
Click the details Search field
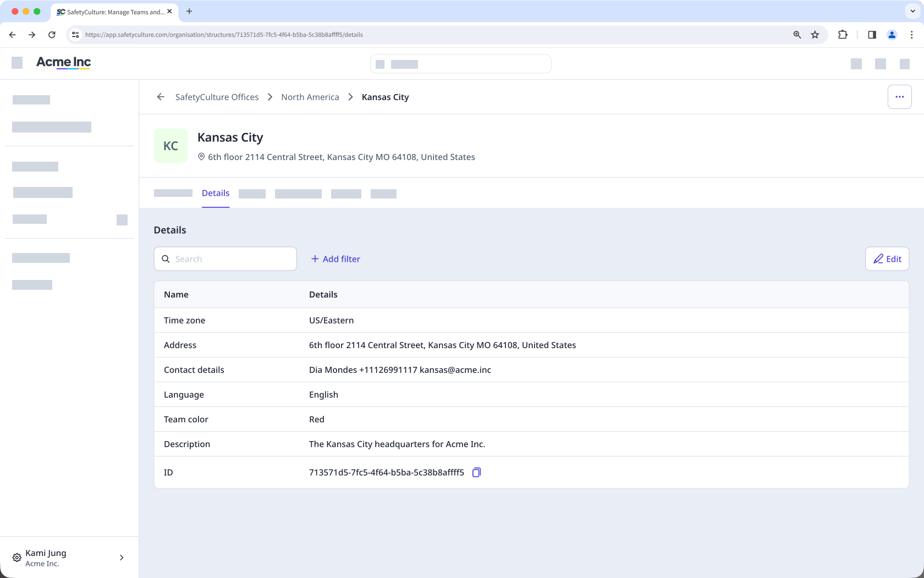(x=226, y=259)
